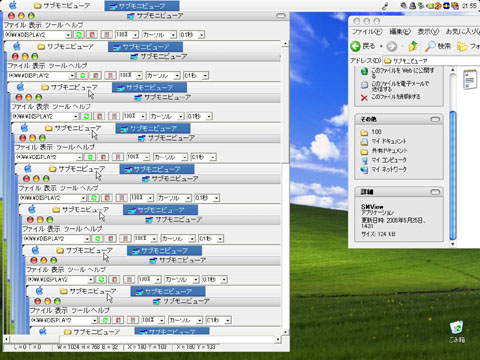Open the outermost viewer's ツール menu
Image resolution: width=480 pixels, height=360 pixels.
[x=53, y=25]
